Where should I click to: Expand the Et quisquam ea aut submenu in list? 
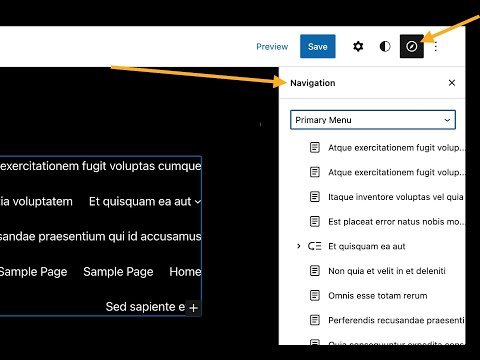click(x=299, y=246)
